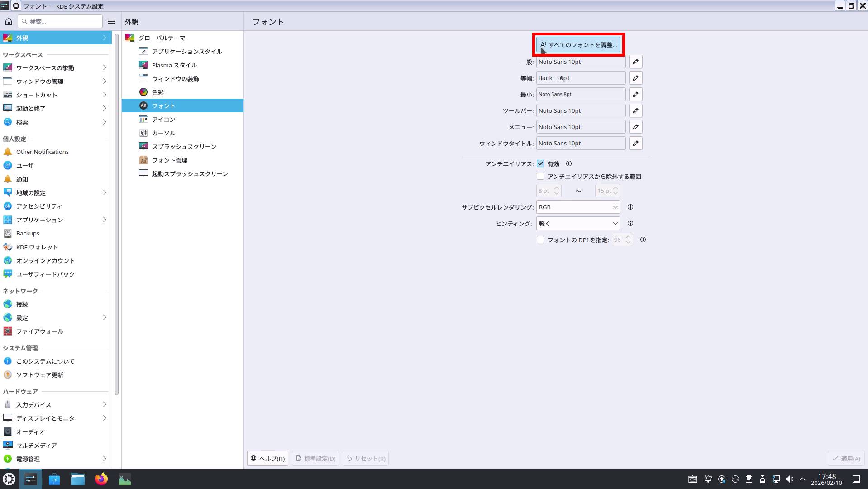Image resolution: width=868 pixels, height=489 pixels.
Task: Open Firefox from the taskbar
Action: coord(101,479)
